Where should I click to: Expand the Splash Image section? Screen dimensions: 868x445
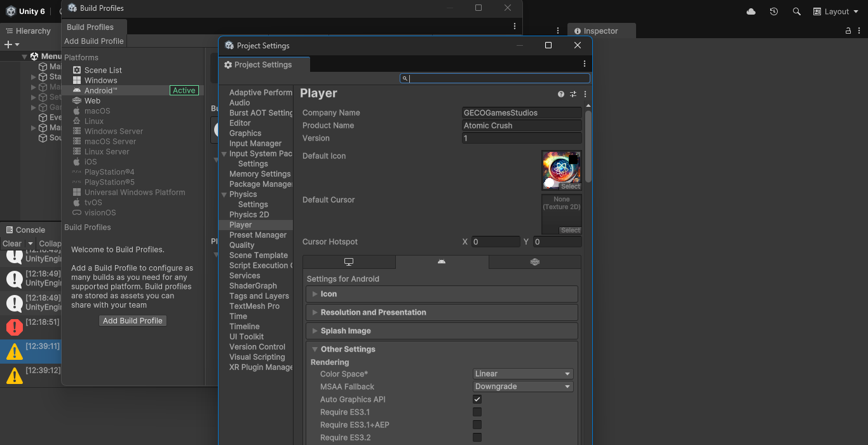[442, 331]
